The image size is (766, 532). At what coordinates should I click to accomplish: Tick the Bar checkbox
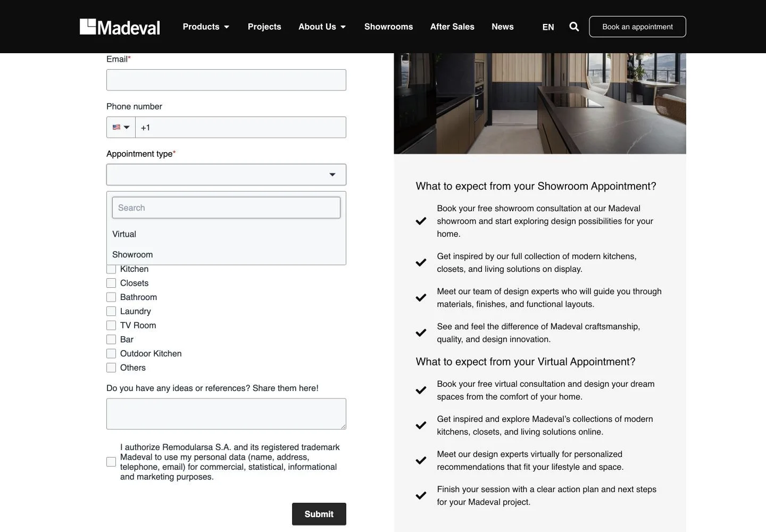pyautogui.click(x=111, y=339)
